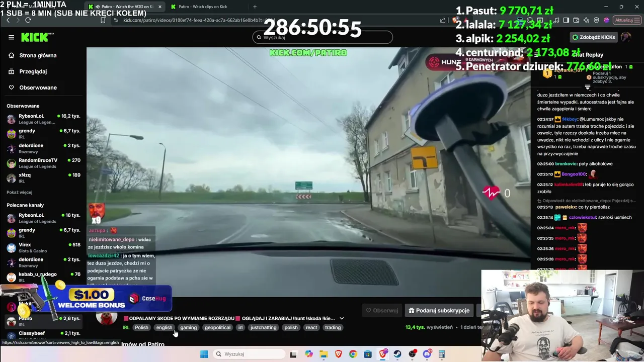Image resolution: width=644 pixels, height=362 pixels.
Task: Open Copilot from the taskbar
Action: [x=308, y=354]
